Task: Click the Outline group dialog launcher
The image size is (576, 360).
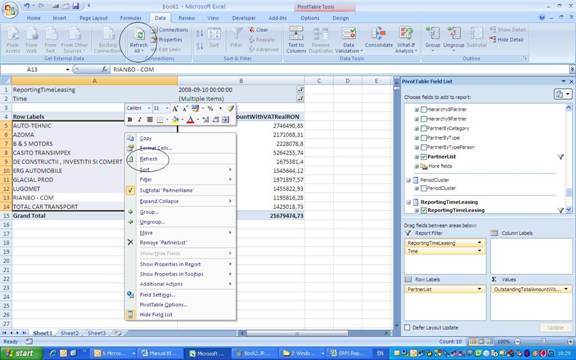Action: point(525,58)
